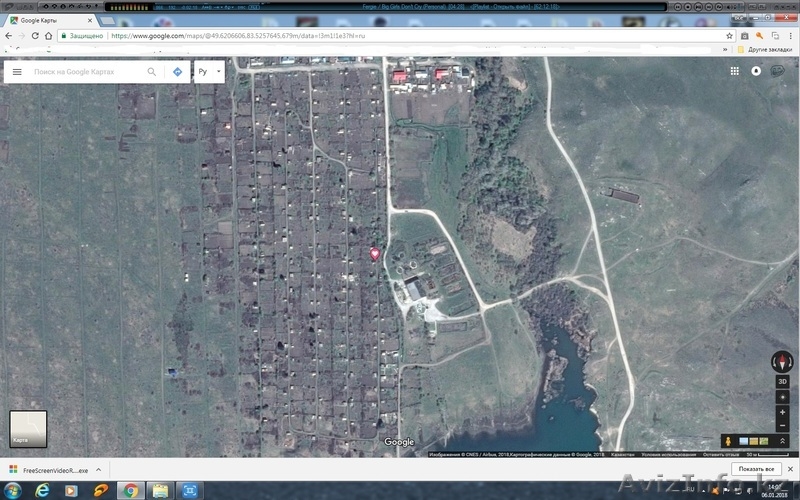800x500 pixels.
Task: Open the Google apps grid
Action: pyautogui.click(x=735, y=71)
